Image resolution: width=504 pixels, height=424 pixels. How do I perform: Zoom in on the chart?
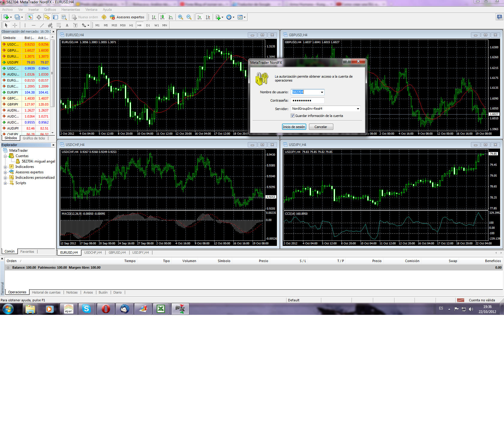181,17
